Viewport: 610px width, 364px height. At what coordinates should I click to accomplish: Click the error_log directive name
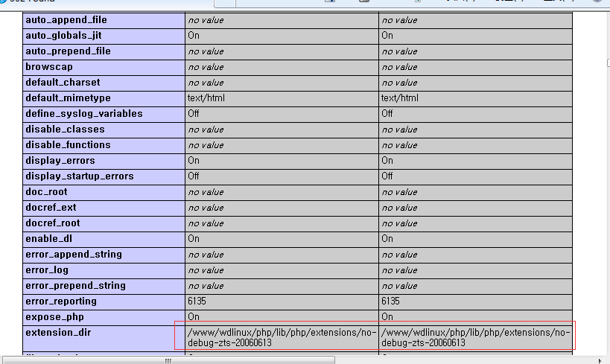point(47,270)
